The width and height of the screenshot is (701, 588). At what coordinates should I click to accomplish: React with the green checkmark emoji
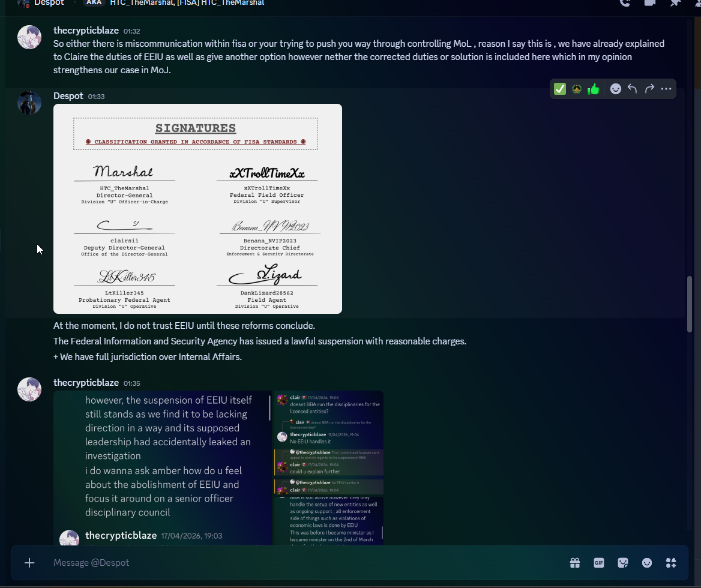[559, 89]
